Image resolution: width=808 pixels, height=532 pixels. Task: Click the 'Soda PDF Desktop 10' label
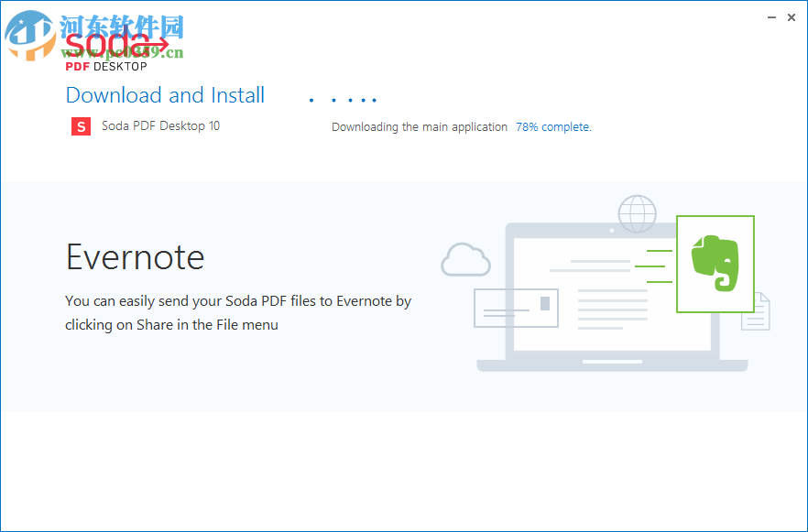click(161, 125)
